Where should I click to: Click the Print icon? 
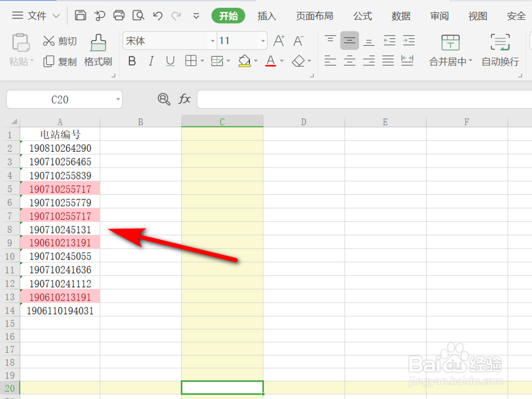click(x=119, y=15)
